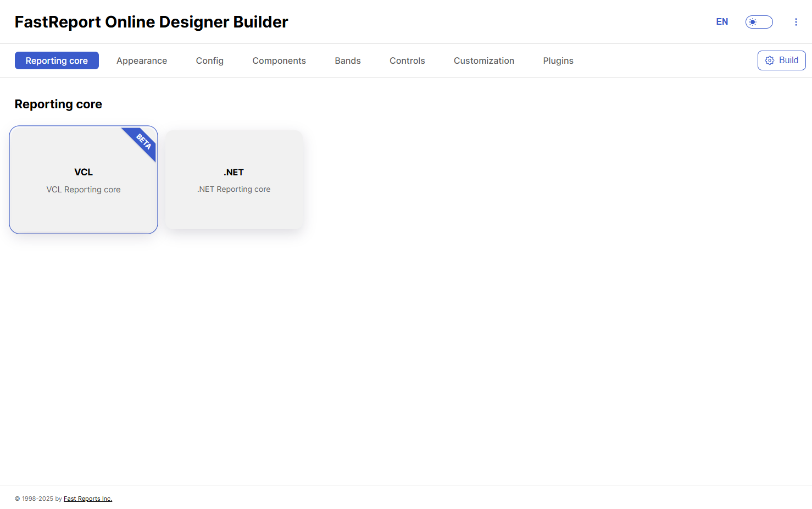Switch to the Controls tab
812x509 pixels.
click(407, 60)
